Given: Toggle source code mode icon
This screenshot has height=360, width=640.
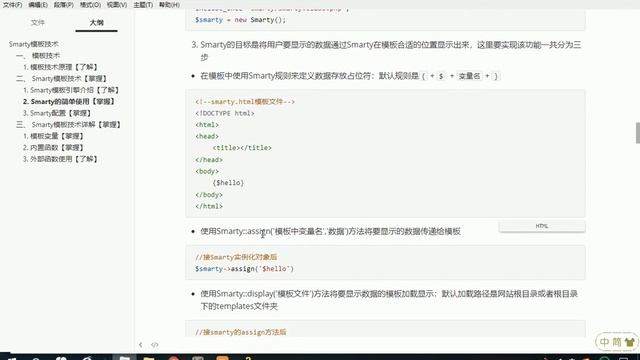Looking at the screenshot, I should point(154,345).
